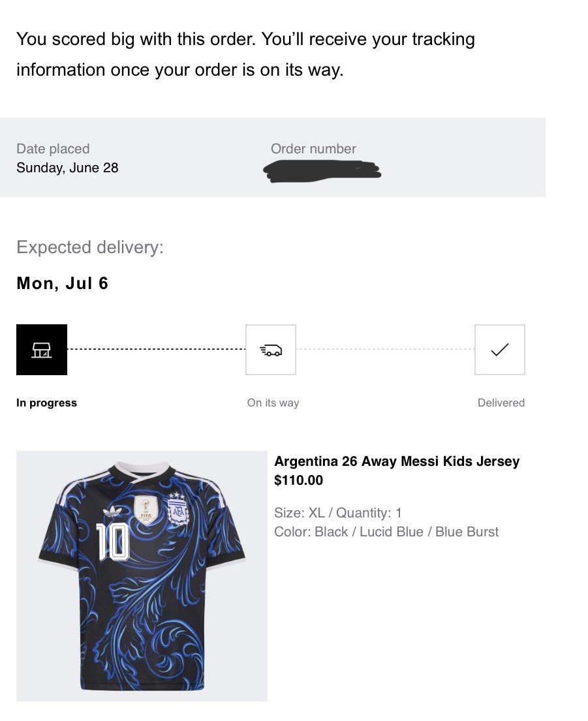Image resolution: width=588 pixels, height=721 pixels.
Task: Click the adidas logo on the jersey
Action: coord(113,512)
